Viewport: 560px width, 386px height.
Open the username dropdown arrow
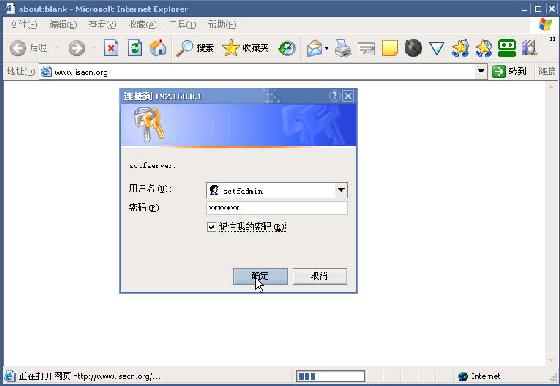[341, 190]
